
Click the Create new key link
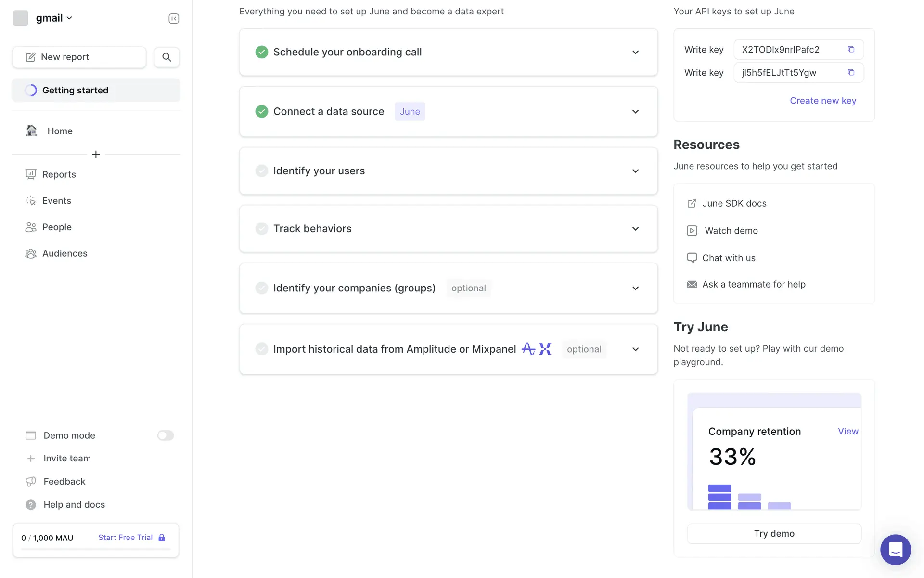pyautogui.click(x=822, y=101)
